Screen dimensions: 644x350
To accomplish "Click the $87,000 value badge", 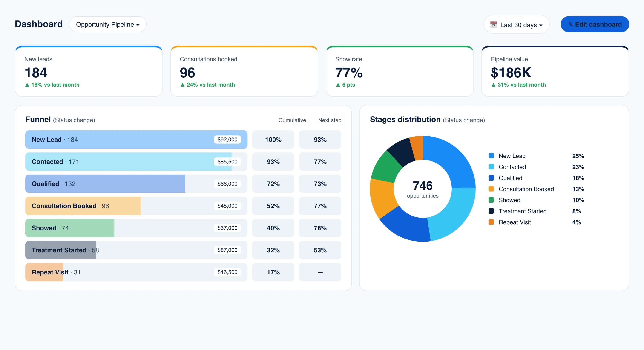I will pyautogui.click(x=227, y=250).
